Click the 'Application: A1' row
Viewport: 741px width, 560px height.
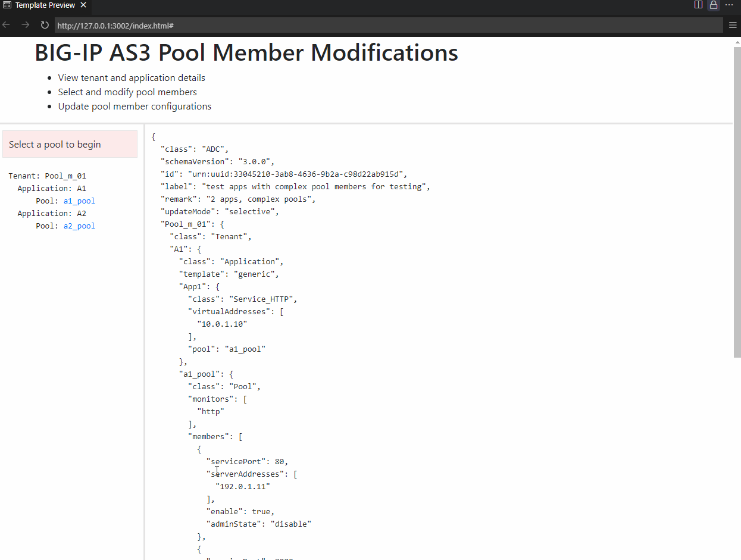coord(52,189)
